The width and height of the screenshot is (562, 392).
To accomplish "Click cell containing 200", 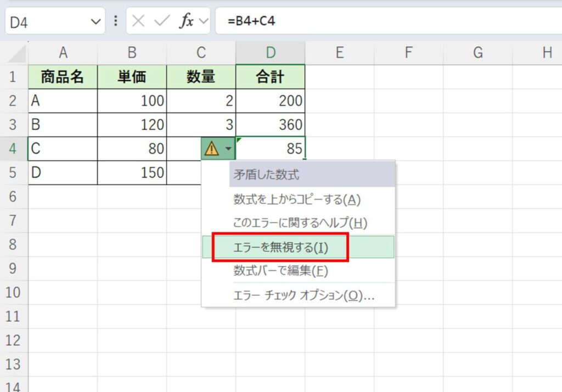I will [x=271, y=101].
